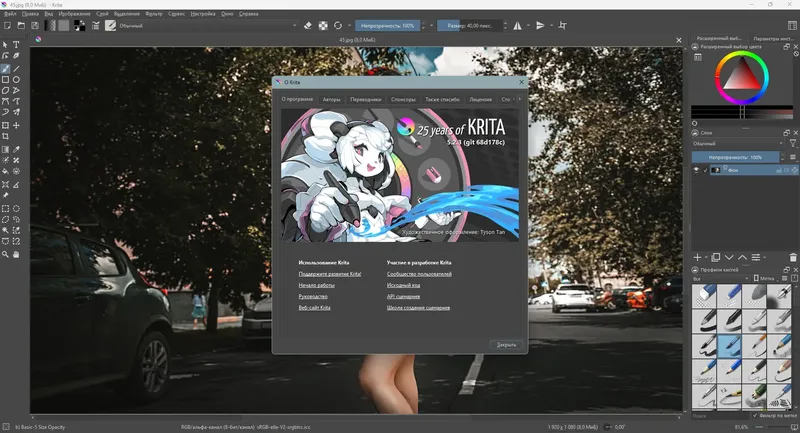
Task: Open the layer blending mode dropdown
Action: pyautogui.click(x=738, y=144)
